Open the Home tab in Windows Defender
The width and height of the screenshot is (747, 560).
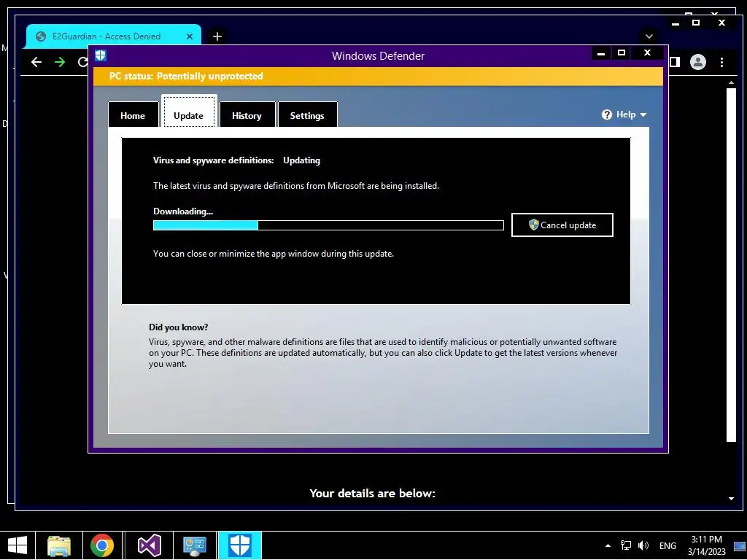point(133,114)
